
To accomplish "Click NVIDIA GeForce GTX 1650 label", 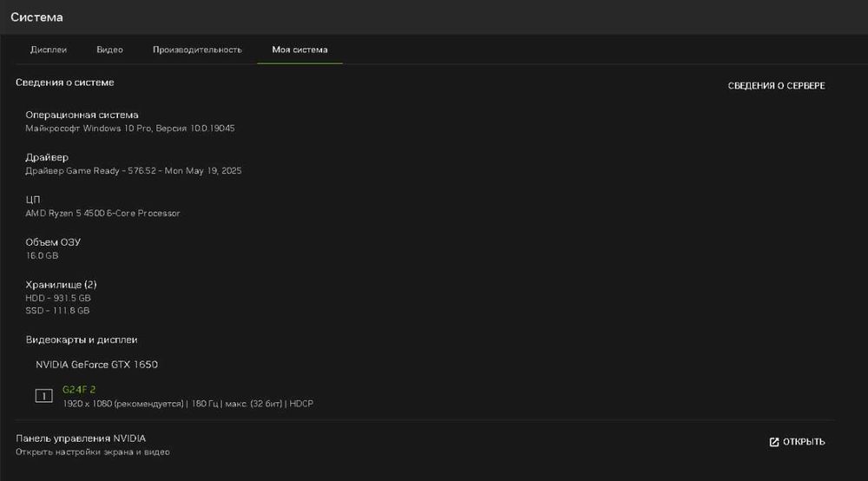I will pyautogui.click(x=96, y=365).
